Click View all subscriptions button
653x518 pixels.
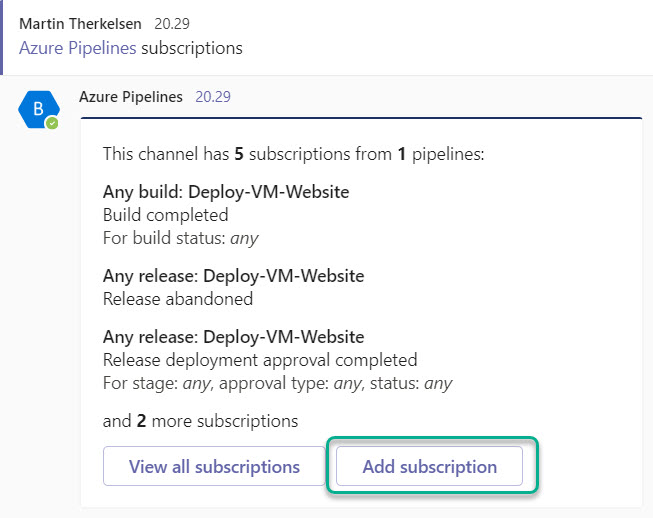(x=214, y=466)
